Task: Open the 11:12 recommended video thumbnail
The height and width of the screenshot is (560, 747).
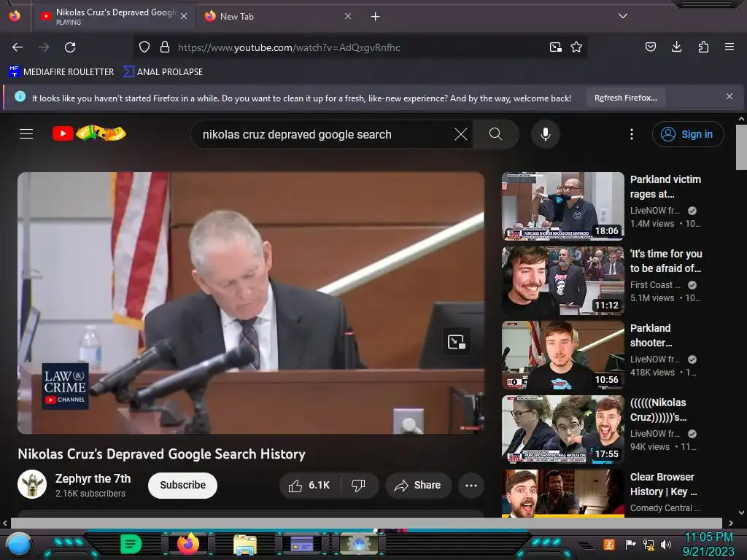Action: tap(562, 281)
